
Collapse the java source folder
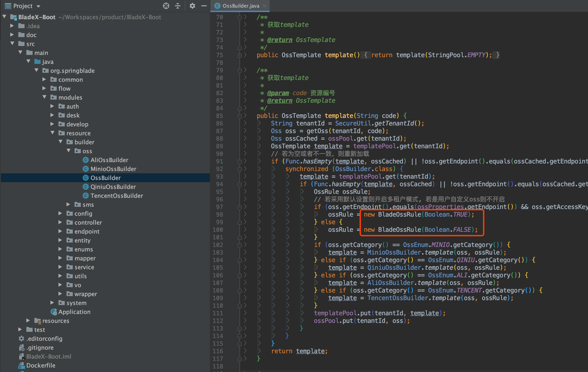click(29, 61)
